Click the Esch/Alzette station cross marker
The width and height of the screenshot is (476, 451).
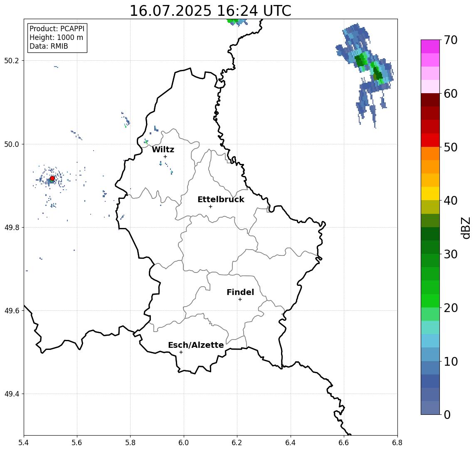(181, 352)
